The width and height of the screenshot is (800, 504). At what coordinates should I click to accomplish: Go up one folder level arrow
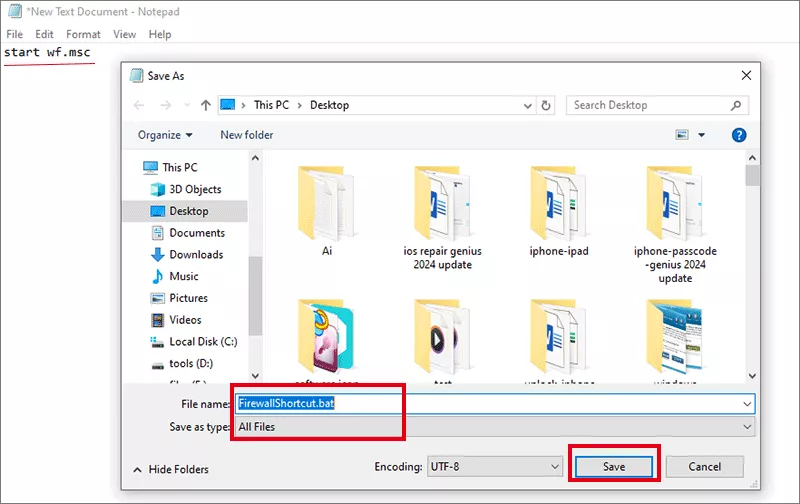point(206,105)
